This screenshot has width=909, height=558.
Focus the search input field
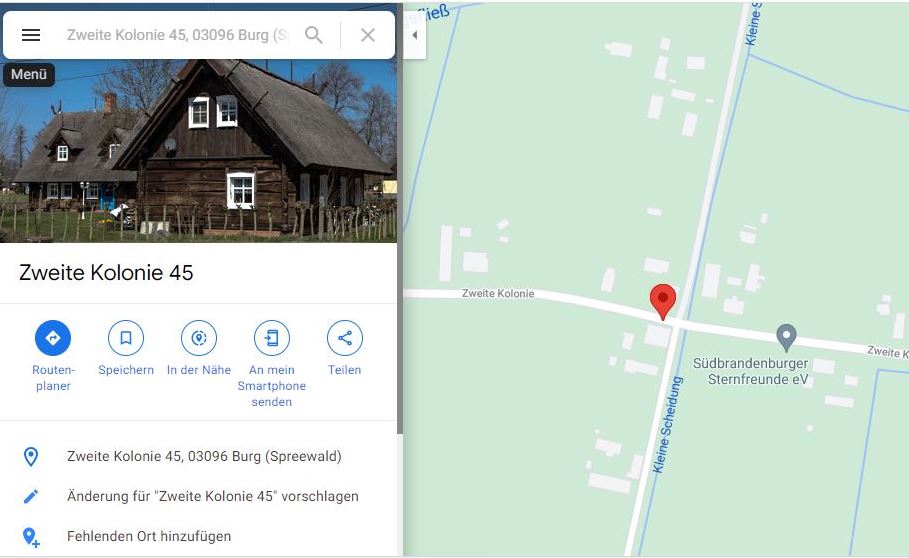[x=177, y=35]
